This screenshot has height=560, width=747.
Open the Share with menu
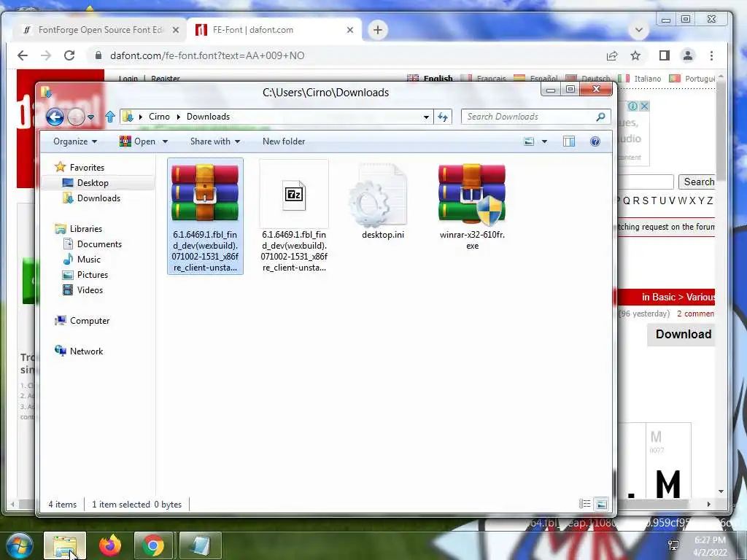pyautogui.click(x=215, y=141)
